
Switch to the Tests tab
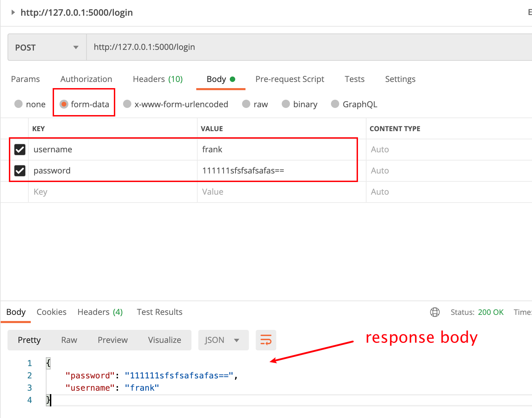tap(355, 79)
